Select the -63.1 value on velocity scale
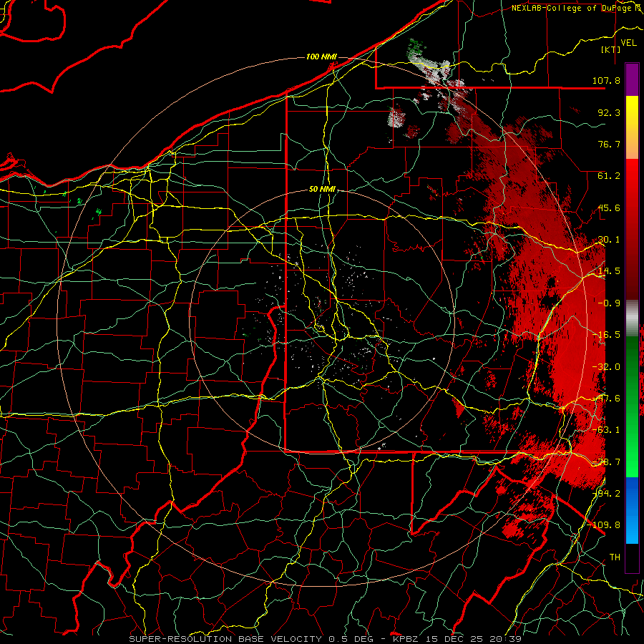 click(606, 430)
